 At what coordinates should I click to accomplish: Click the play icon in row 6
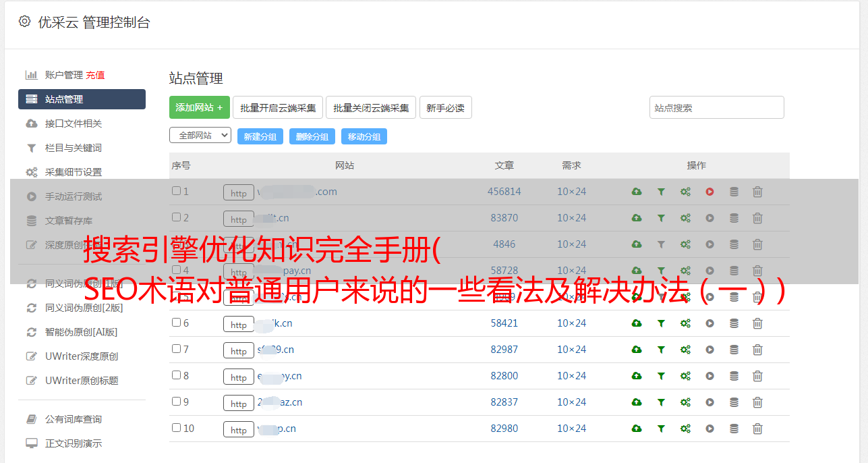click(x=710, y=323)
